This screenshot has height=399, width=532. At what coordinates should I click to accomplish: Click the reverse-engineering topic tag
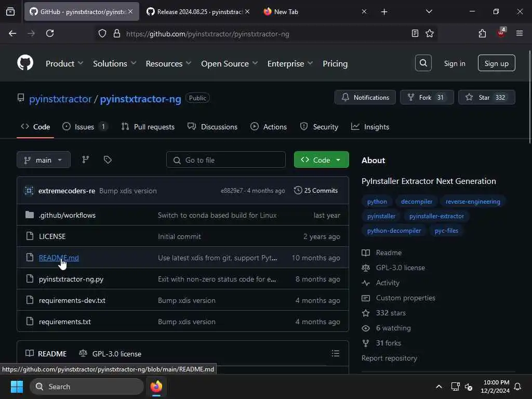click(473, 202)
